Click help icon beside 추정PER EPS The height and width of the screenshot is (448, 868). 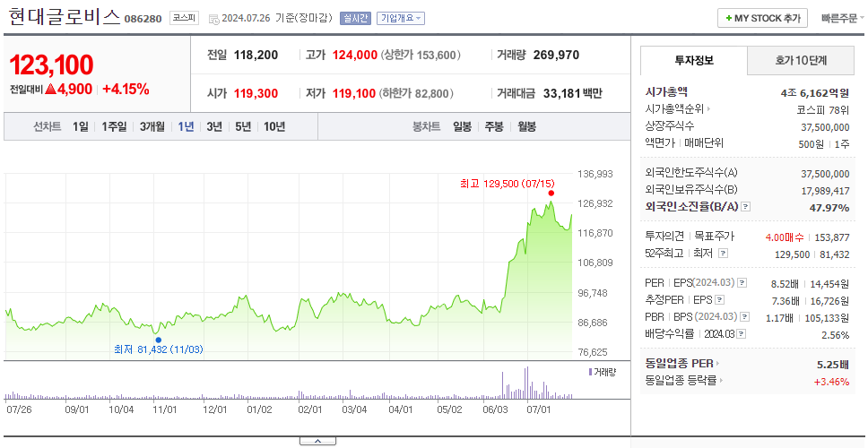pyautogui.click(x=720, y=300)
